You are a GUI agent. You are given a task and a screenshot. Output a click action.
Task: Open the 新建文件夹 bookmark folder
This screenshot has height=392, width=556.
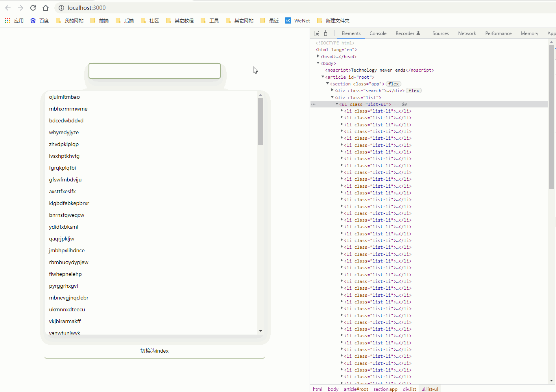pyautogui.click(x=333, y=20)
